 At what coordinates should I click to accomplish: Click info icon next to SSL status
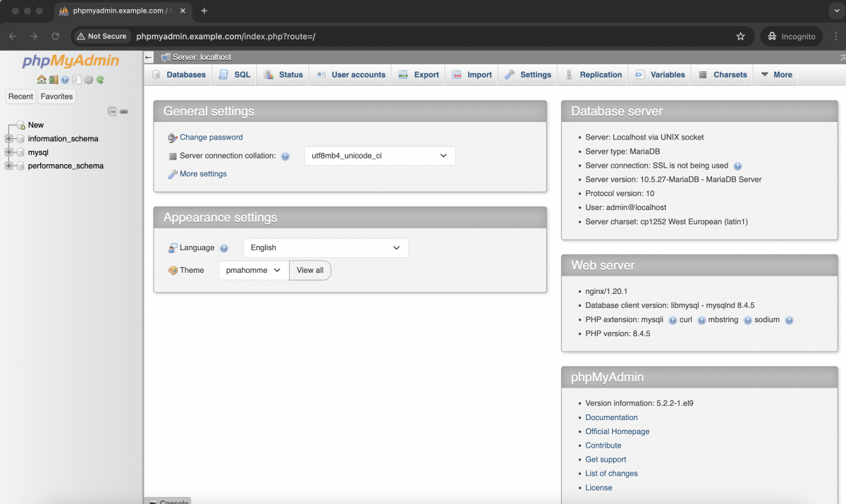[x=737, y=166]
